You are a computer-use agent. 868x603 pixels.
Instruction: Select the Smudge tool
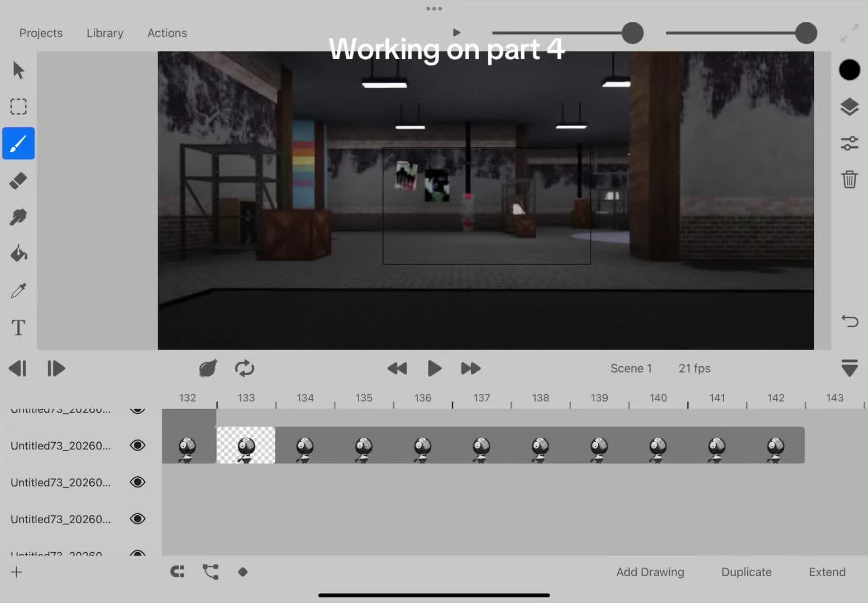pyautogui.click(x=18, y=217)
